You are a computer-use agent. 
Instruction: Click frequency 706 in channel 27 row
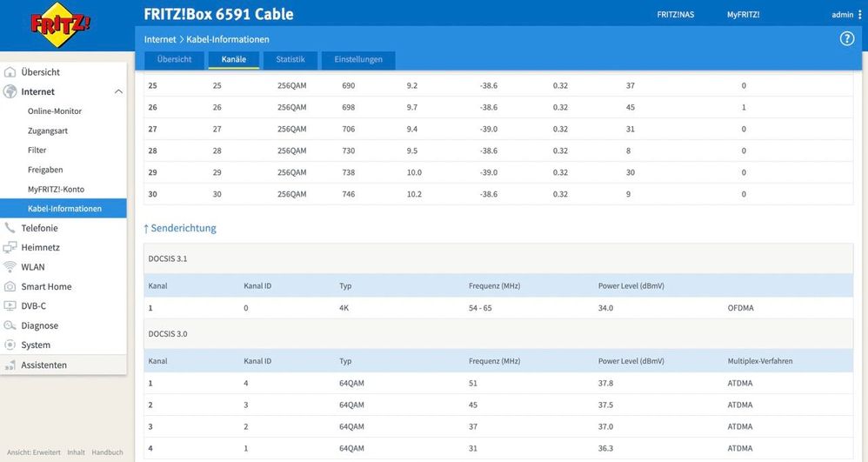(348, 129)
